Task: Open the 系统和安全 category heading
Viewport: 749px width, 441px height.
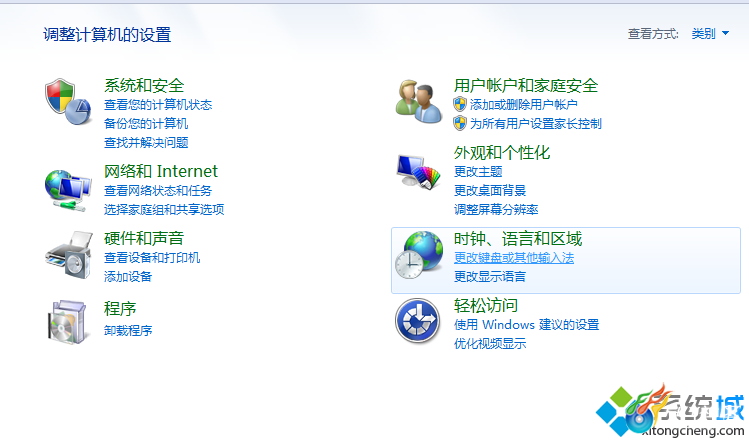Action: (144, 86)
